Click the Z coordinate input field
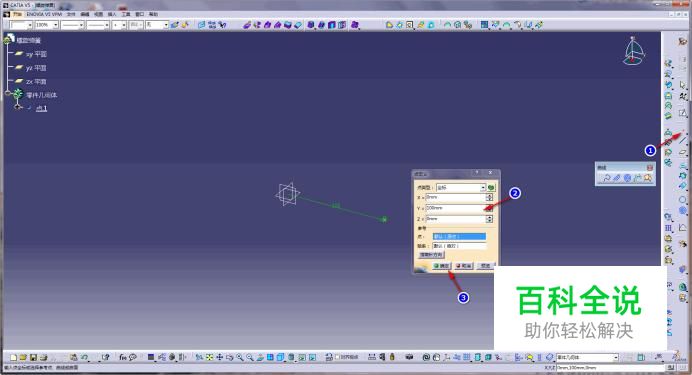Image resolution: width=692 pixels, height=375 pixels. [455, 219]
